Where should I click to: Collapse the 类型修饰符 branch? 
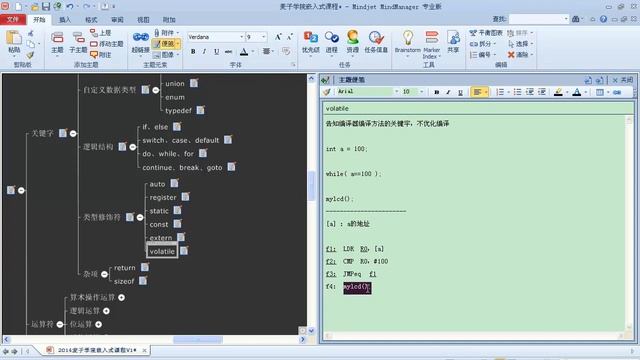140,218
